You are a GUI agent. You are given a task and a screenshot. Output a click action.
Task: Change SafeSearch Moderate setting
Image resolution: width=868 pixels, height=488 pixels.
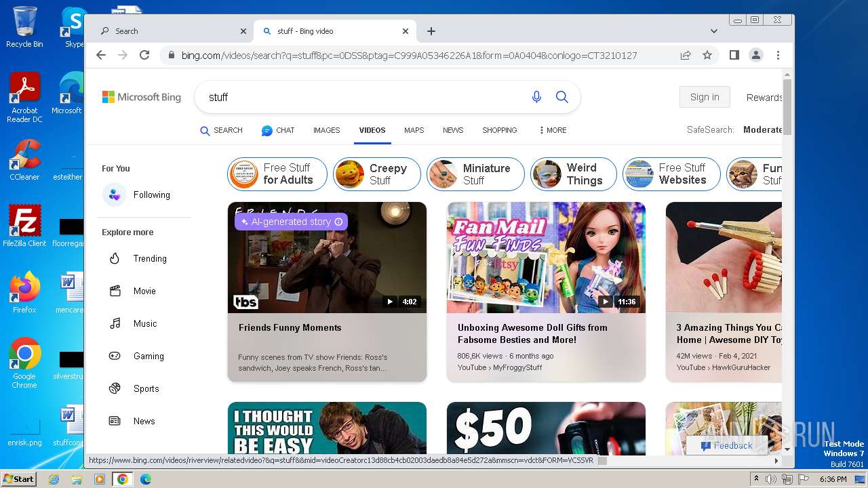point(762,129)
